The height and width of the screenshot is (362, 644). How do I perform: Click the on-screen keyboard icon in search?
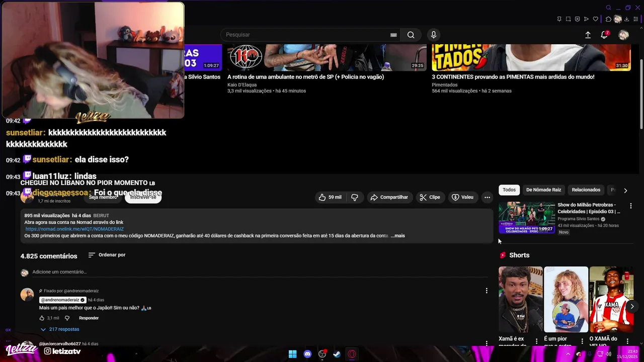point(393,35)
